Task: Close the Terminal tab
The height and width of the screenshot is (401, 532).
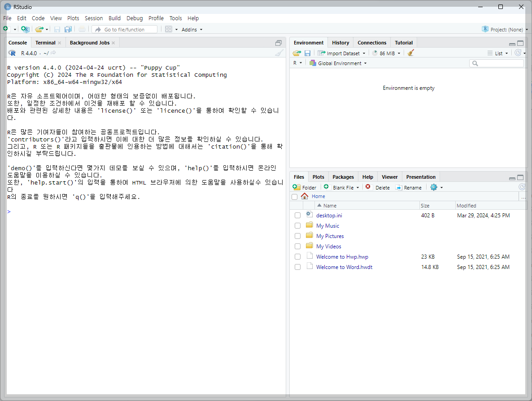Action: point(59,43)
